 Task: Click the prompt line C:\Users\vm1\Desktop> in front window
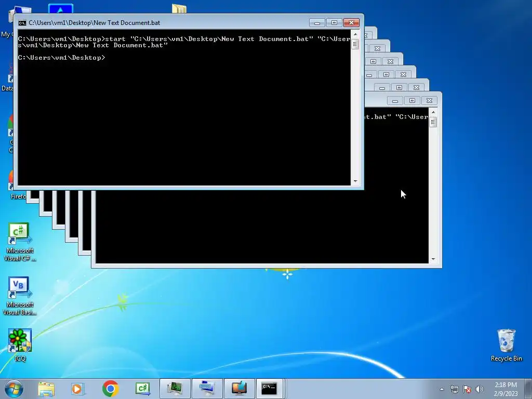coord(62,58)
